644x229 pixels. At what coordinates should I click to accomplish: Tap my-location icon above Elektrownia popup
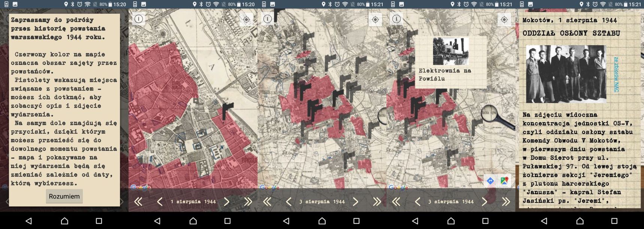504,19
